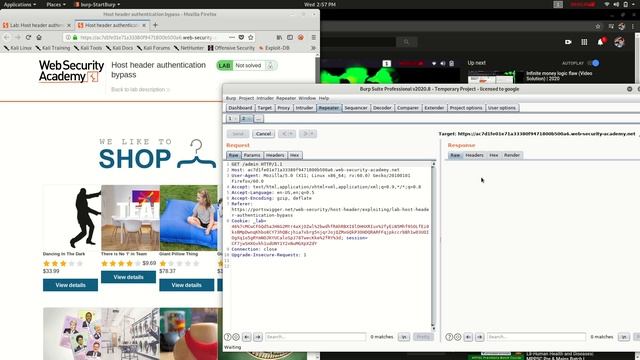
Task: Open Project menu in Burp Suite
Action: (x=246, y=98)
